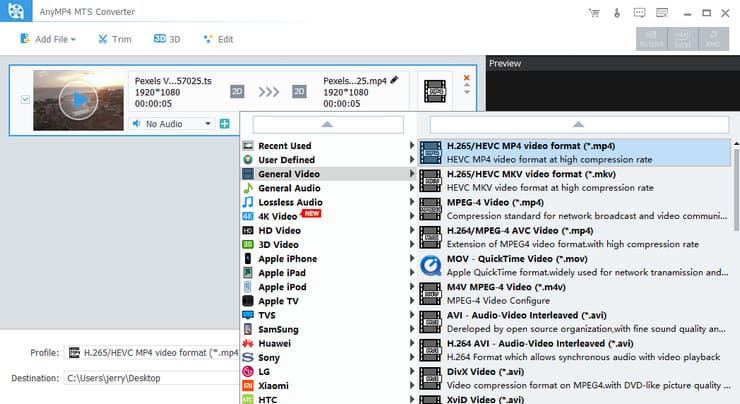Image resolution: width=740 pixels, height=404 pixels.
Task: Click the green add audio track plus icon
Action: pyautogui.click(x=224, y=124)
